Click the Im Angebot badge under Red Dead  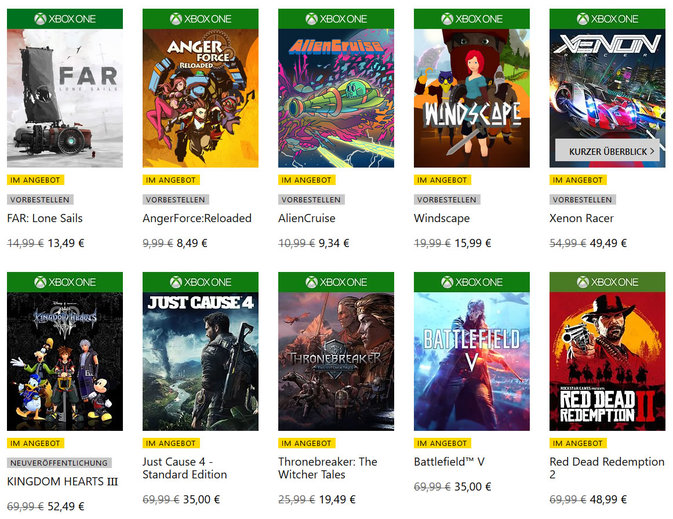578,443
